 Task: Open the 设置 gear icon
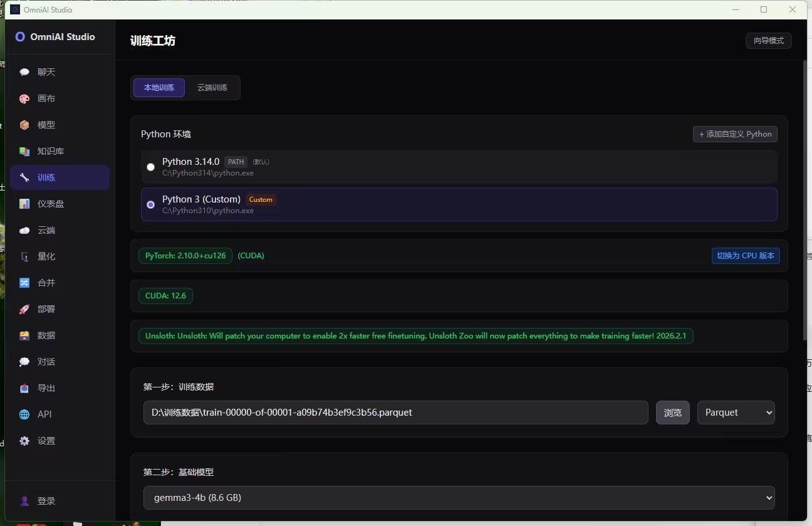(x=24, y=441)
